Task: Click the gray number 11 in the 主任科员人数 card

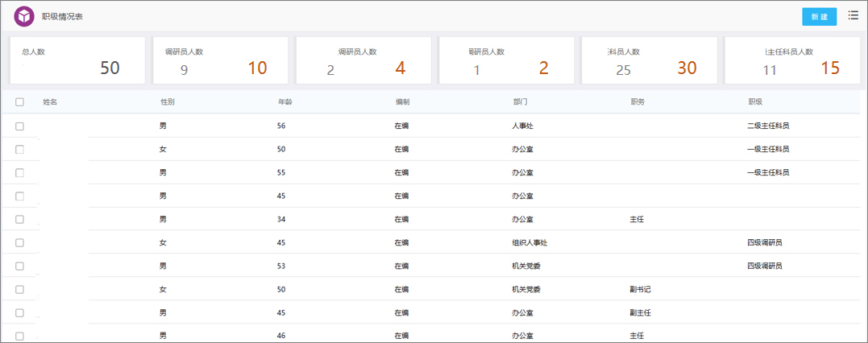Action: [770, 70]
